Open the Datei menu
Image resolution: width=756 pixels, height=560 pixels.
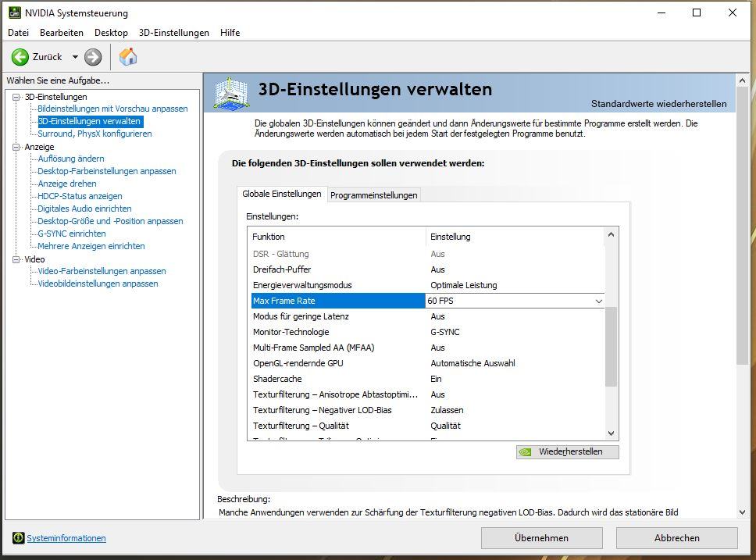point(18,32)
